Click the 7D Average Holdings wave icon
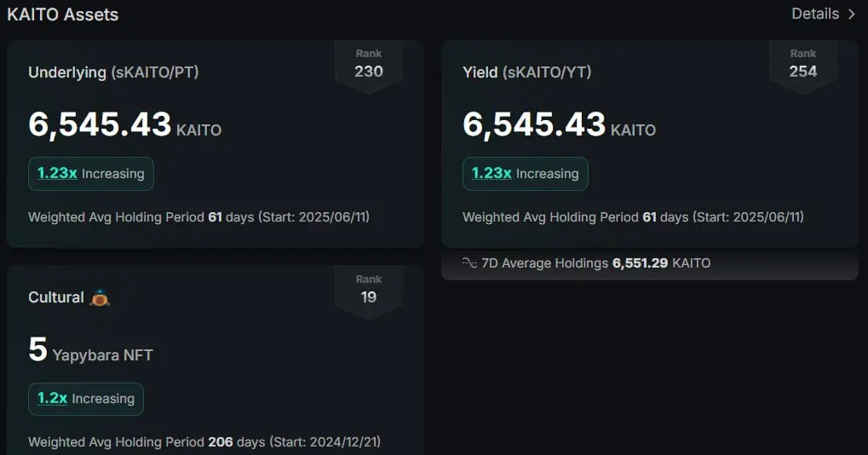Screen dimensions: 868x455 [469, 262]
